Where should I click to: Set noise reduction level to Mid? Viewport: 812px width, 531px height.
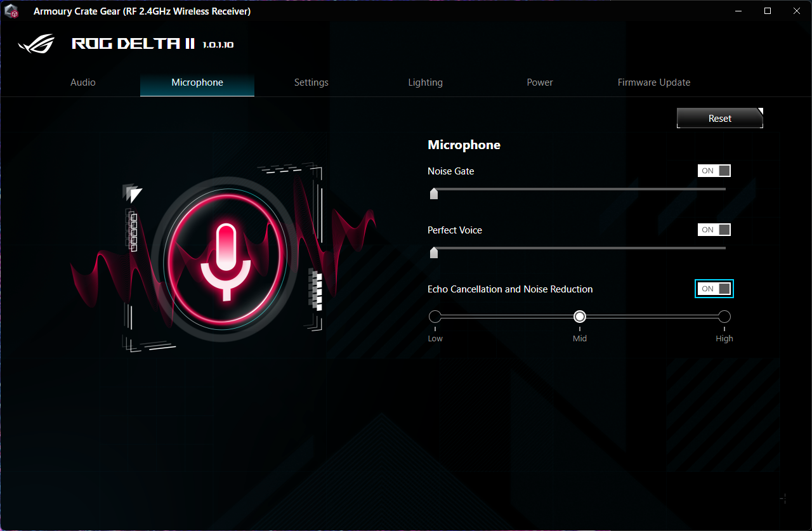click(580, 317)
